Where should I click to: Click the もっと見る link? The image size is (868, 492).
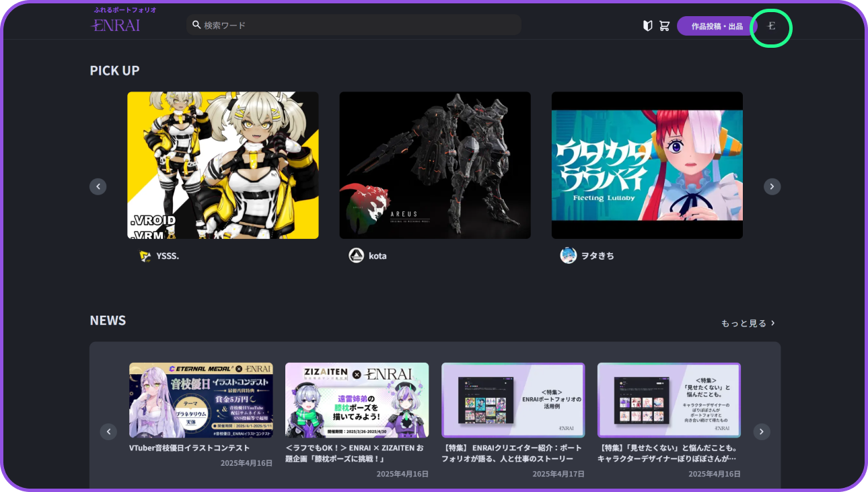[748, 323]
